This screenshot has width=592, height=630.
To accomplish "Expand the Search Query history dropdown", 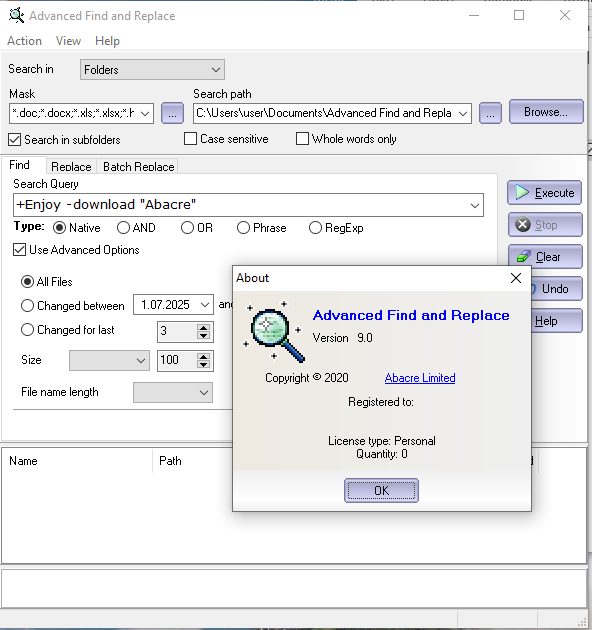I will pos(475,205).
